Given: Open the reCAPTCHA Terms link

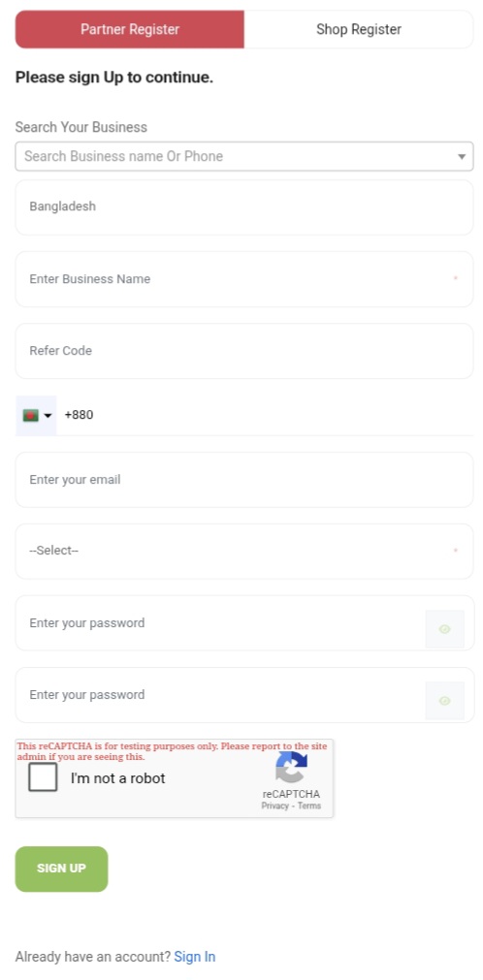Looking at the screenshot, I should [x=309, y=806].
